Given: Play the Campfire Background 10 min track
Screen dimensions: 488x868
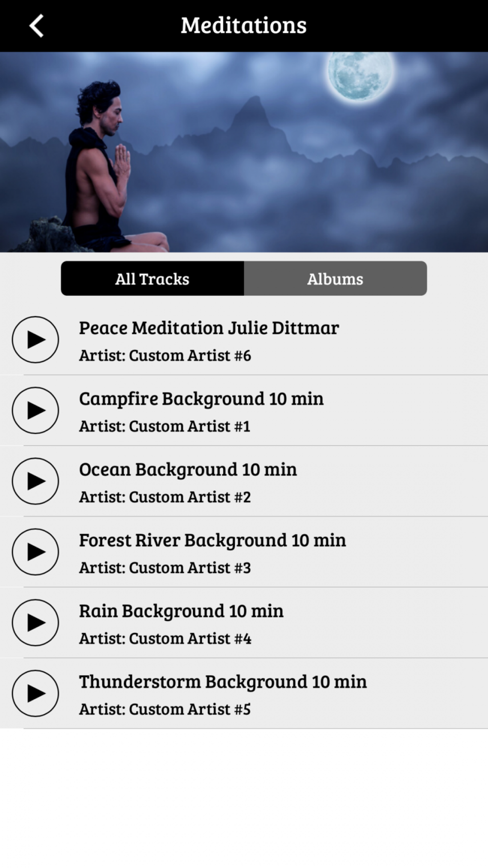Looking at the screenshot, I should click(35, 410).
